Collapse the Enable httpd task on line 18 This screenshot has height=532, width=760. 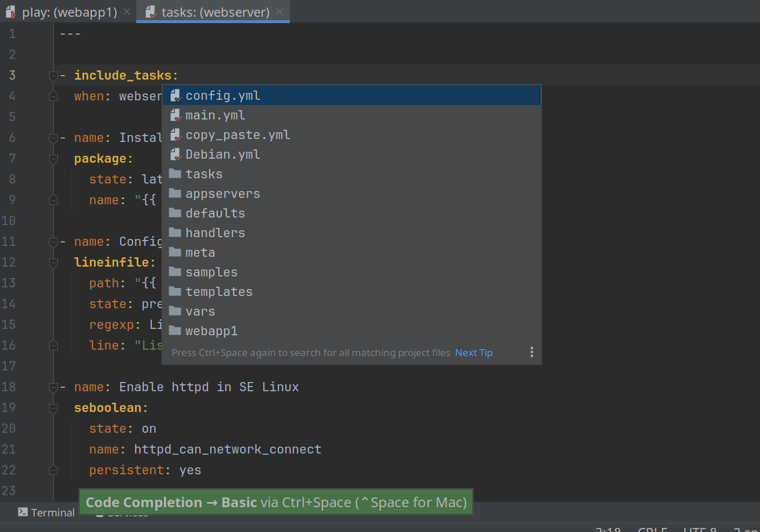[53, 387]
